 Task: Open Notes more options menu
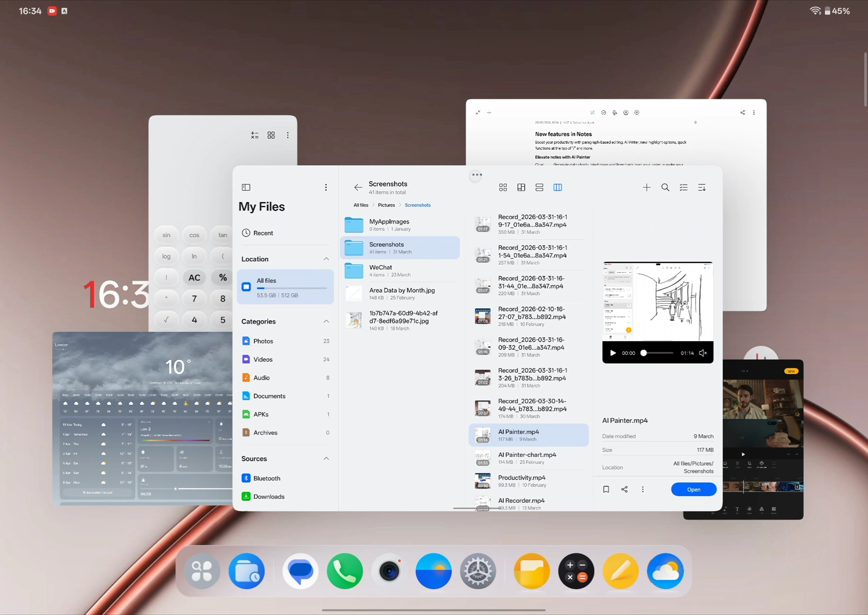[x=754, y=113]
